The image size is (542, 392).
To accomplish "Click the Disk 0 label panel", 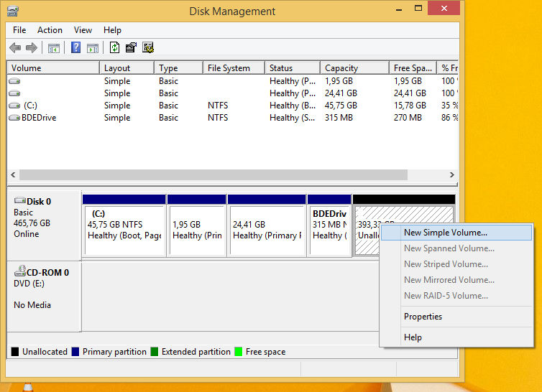I will click(45, 225).
